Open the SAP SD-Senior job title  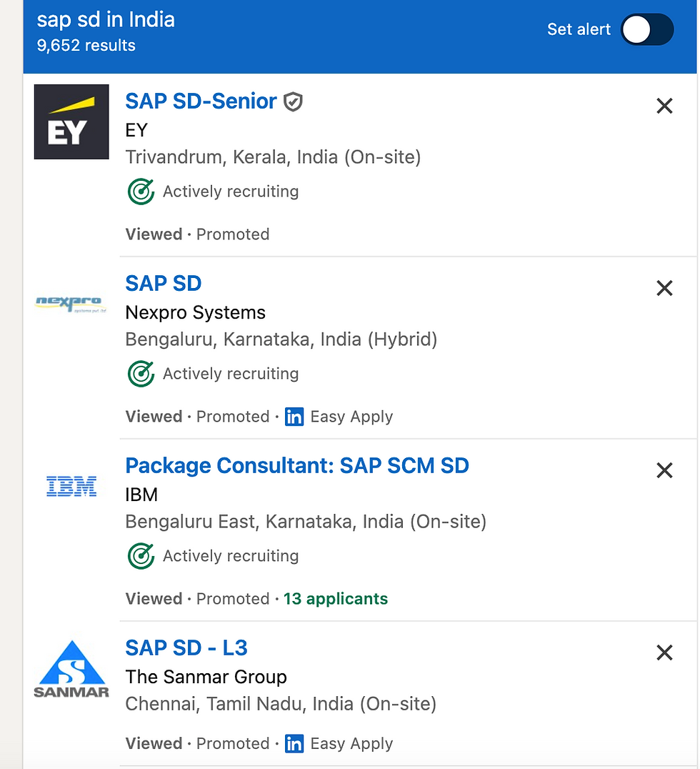pos(201,101)
